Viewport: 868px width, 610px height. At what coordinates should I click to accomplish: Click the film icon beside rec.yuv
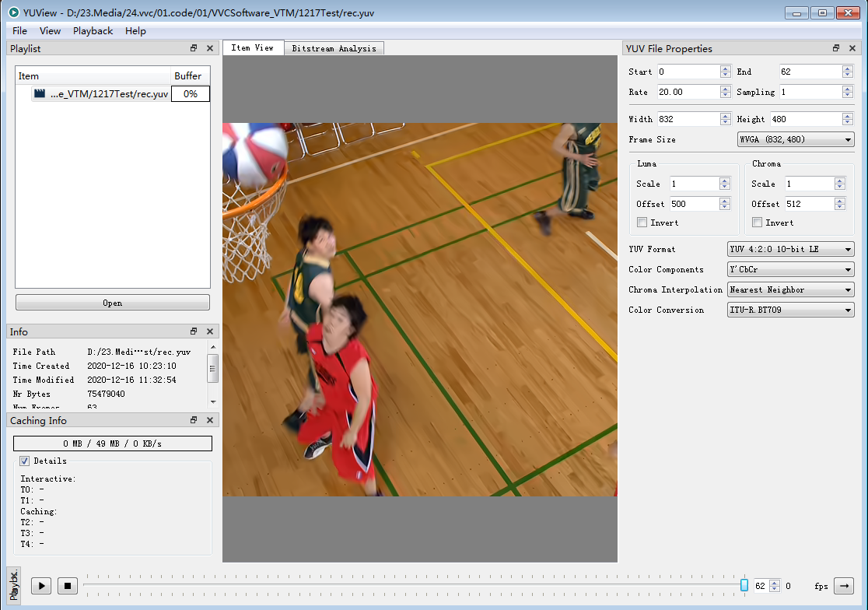coord(40,93)
